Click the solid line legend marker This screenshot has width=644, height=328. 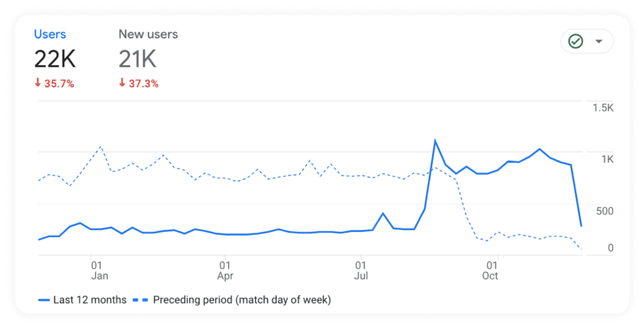(43, 300)
